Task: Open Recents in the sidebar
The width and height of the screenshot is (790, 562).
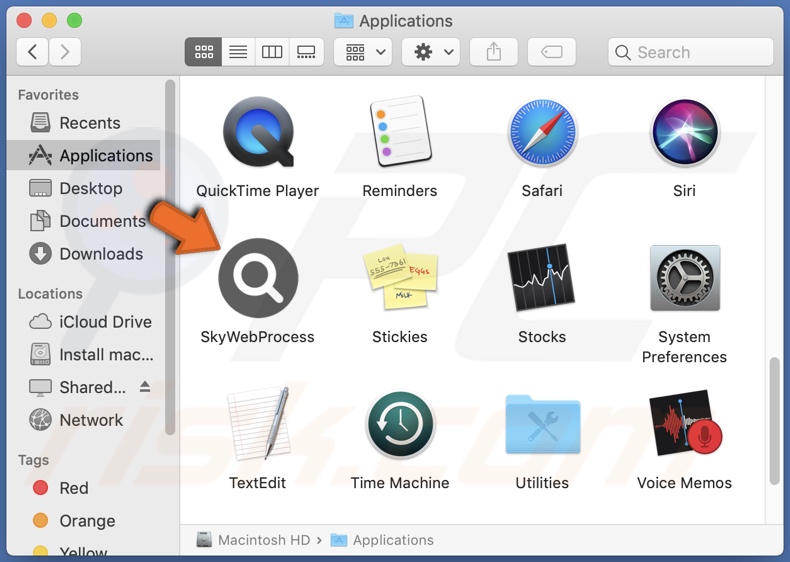Action: tap(85, 123)
